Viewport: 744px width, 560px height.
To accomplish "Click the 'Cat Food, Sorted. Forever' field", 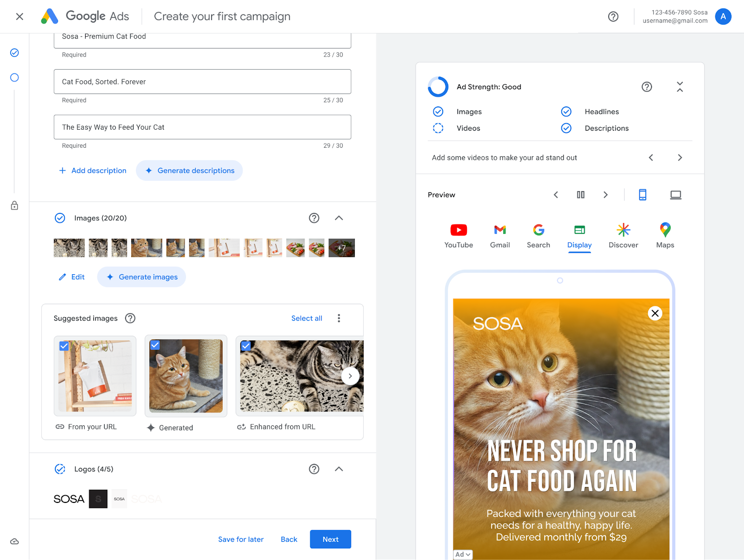I will 202,82.
